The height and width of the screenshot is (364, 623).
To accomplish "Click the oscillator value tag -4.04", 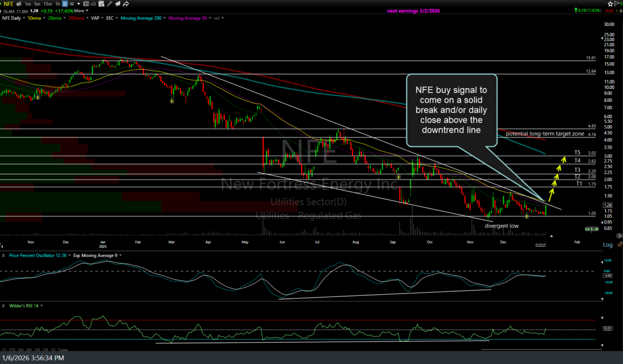I will tap(608, 275).
